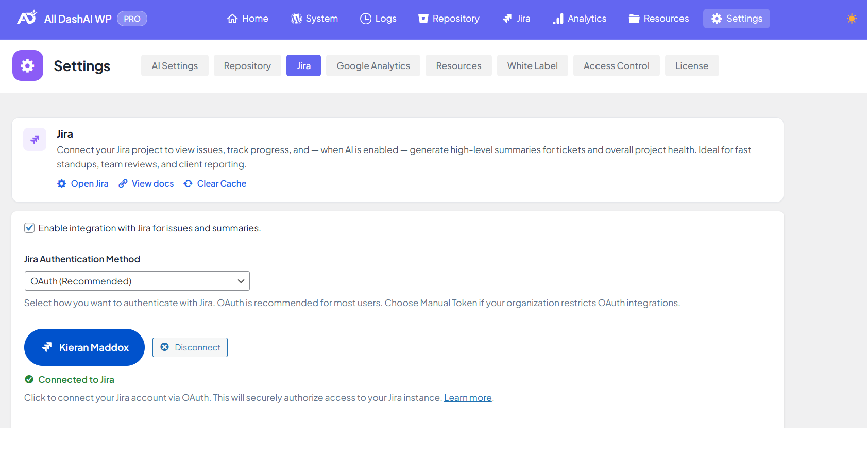Click the Clear Cache refresh icon
Viewport: 868px width, 453px height.
pyautogui.click(x=189, y=184)
